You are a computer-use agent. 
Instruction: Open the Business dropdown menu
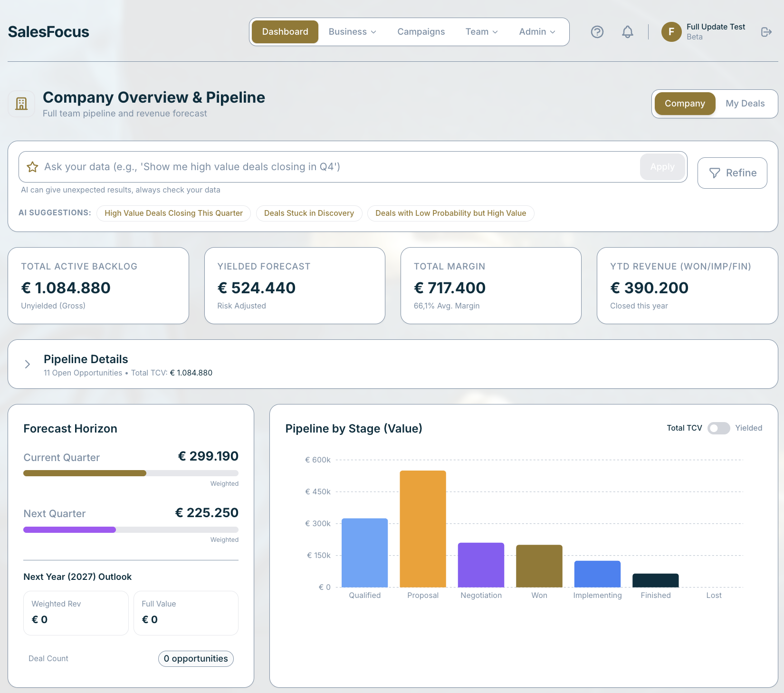click(352, 32)
